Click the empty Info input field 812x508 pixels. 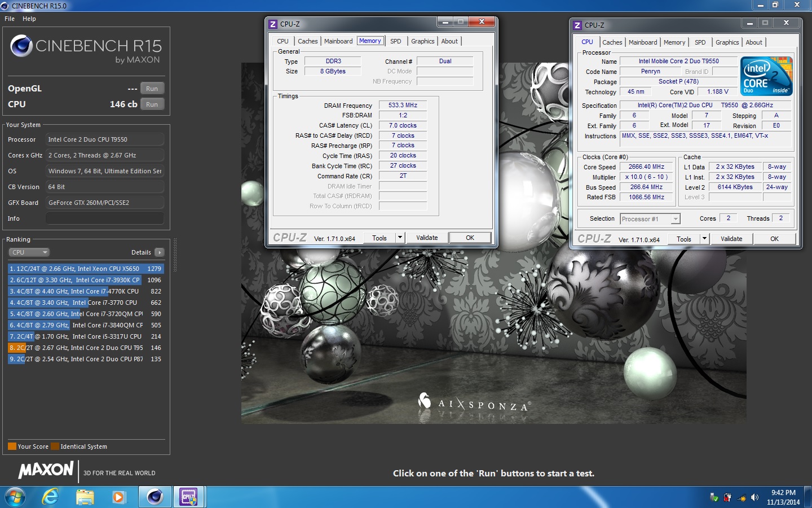(x=105, y=218)
